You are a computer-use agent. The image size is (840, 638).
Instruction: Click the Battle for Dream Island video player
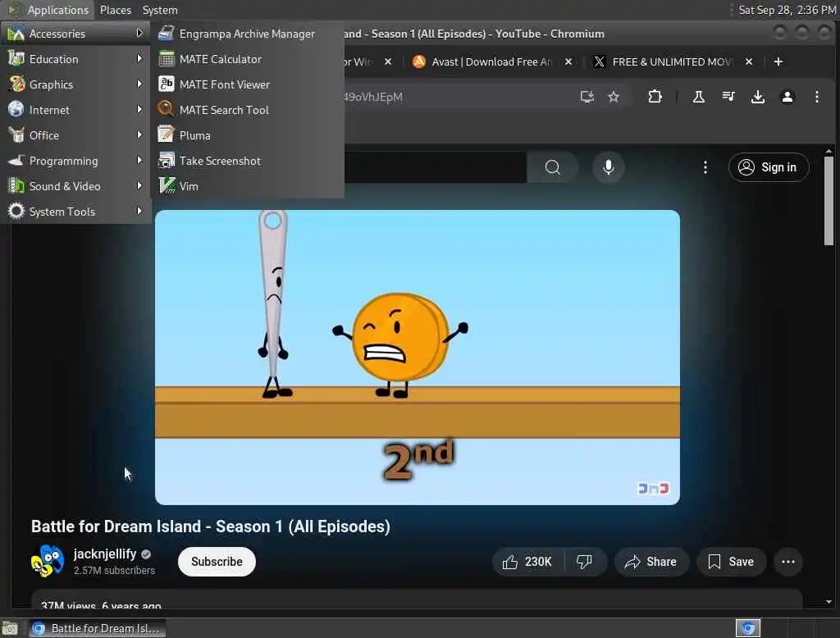click(418, 358)
